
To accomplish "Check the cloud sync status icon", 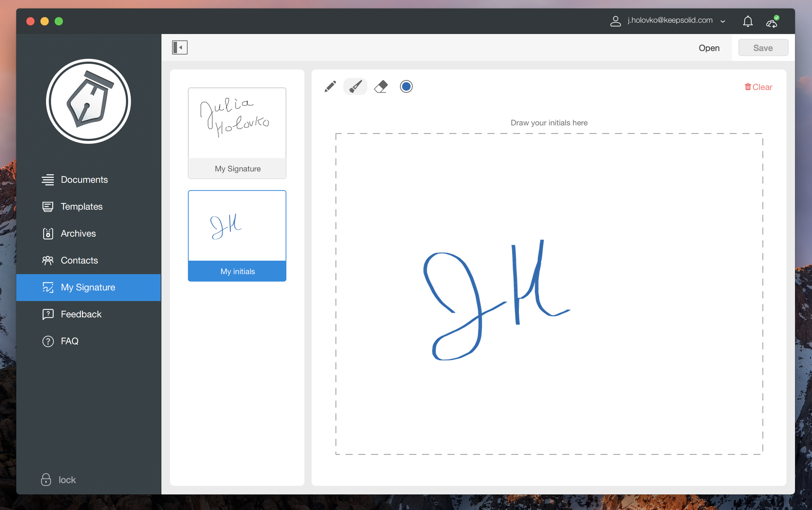I will point(772,22).
